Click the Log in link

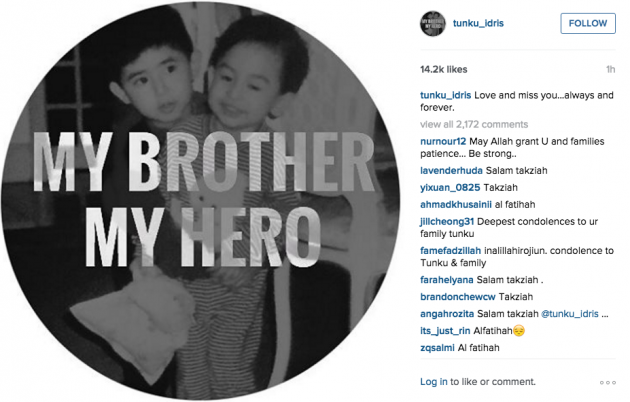coord(434,382)
